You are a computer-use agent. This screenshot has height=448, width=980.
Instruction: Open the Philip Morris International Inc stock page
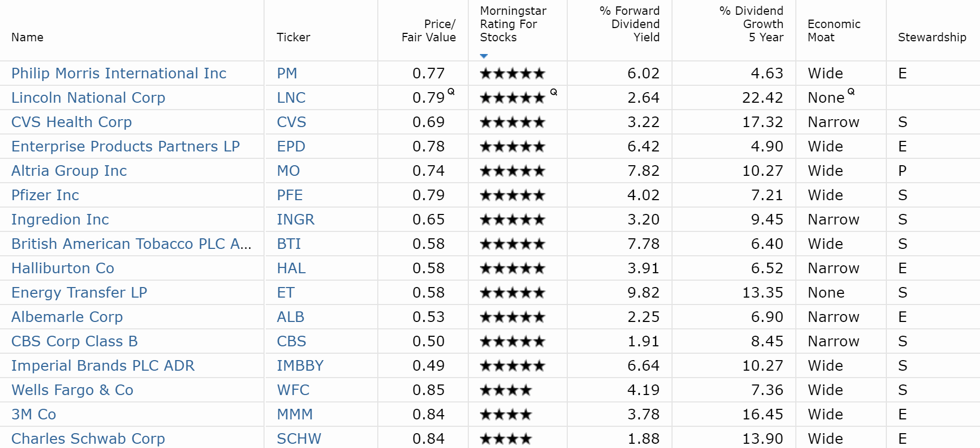(x=119, y=74)
